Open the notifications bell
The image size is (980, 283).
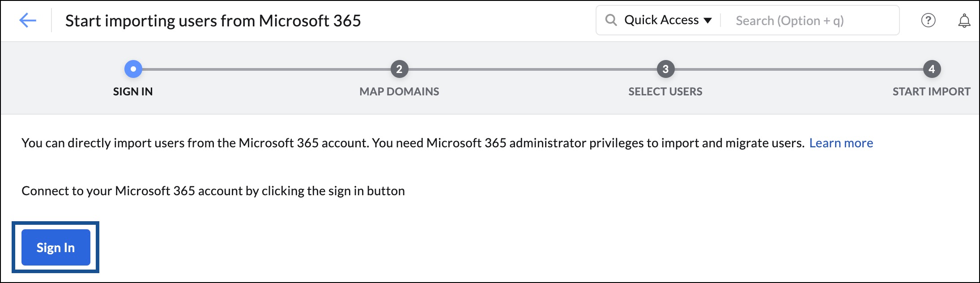[x=964, y=21]
